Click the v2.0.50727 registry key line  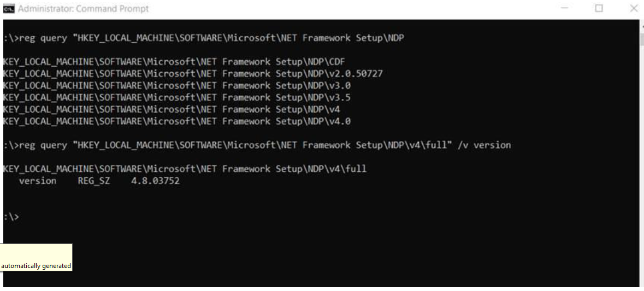(x=193, y=74)
